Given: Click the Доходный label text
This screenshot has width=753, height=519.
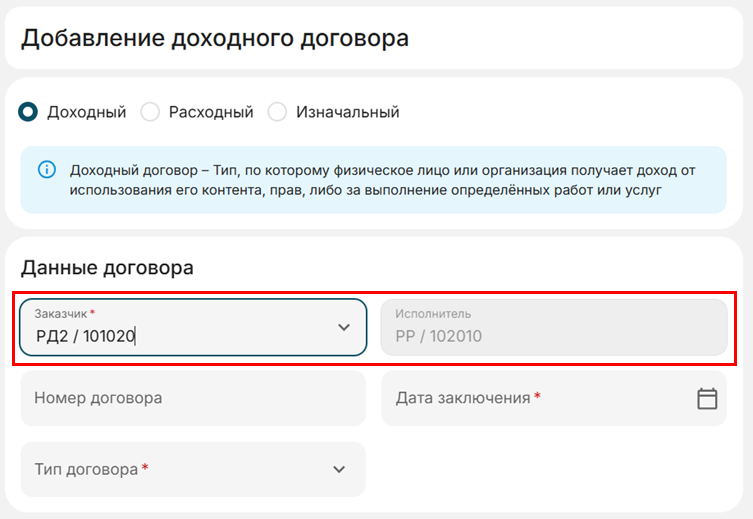Looking at the screenshot, I should [x=86, y=112].
